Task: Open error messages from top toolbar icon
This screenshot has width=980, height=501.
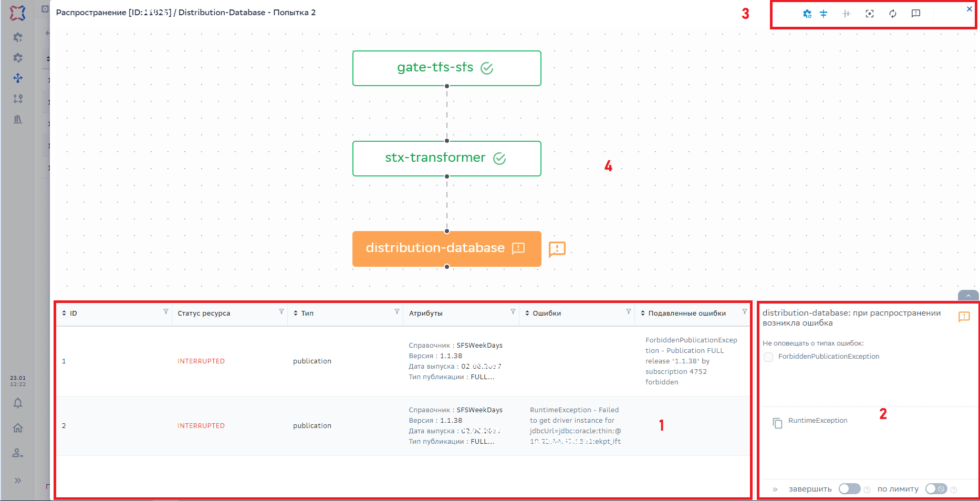Action: [x=916, y=14]
